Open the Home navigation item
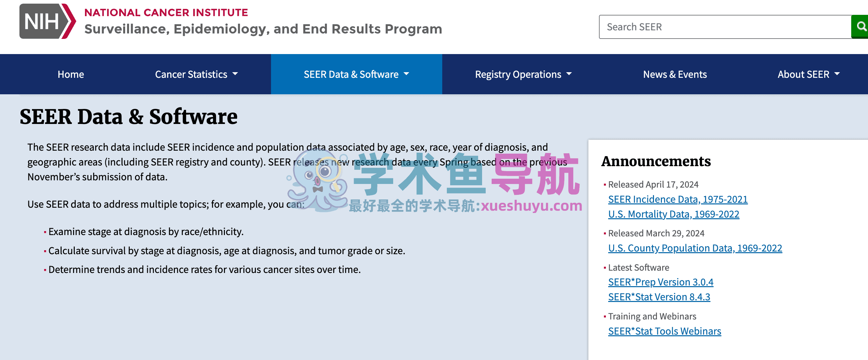Viewport: 868px width, 360px height. [70, 74]
